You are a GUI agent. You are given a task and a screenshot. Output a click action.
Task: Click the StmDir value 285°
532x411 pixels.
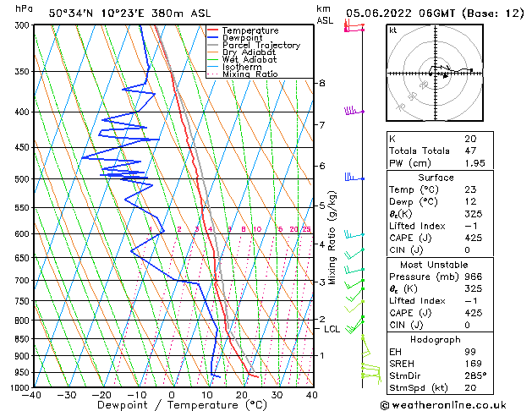click(475, 376)
